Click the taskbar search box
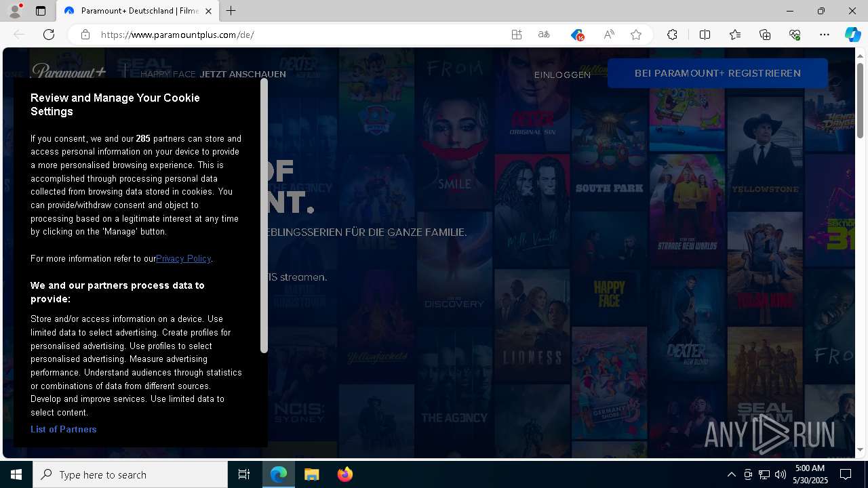 130,474
